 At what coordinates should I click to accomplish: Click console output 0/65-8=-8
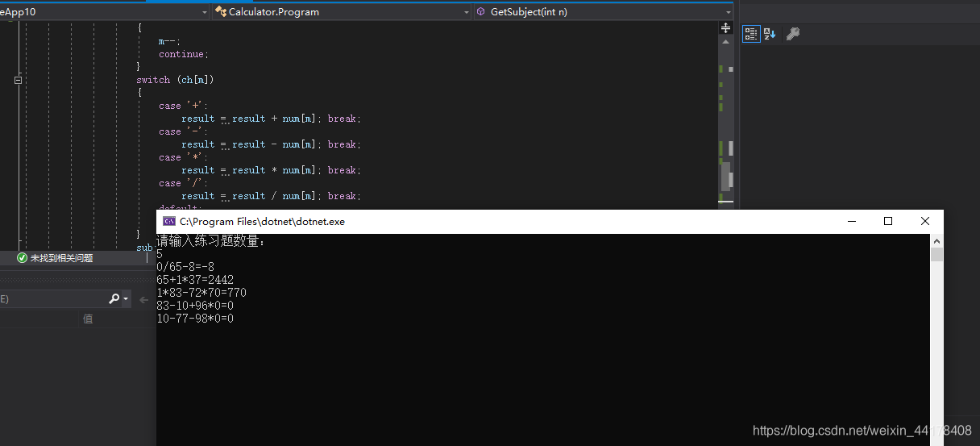(x=185, y=267)
